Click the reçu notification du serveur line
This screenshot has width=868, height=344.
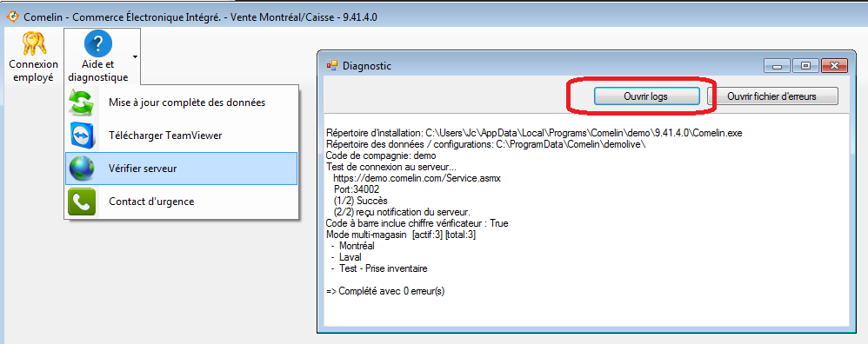(402, 212)
